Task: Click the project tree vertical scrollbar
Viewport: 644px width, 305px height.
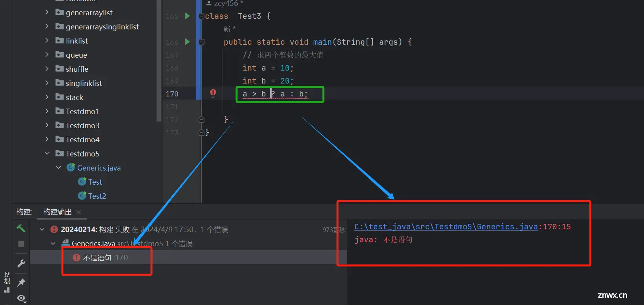Action: click(159, 61)
